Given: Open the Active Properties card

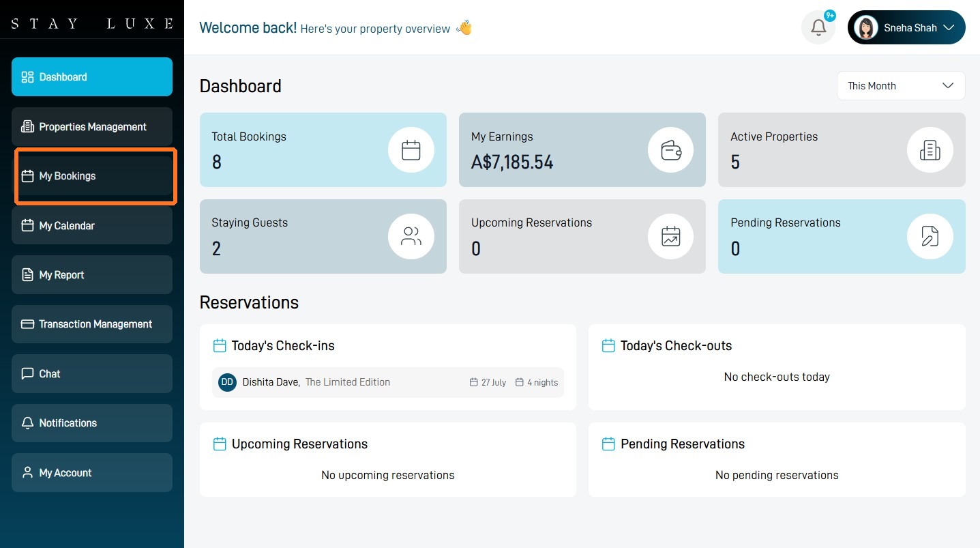Looking at the screenshot, I should point(842,150).
